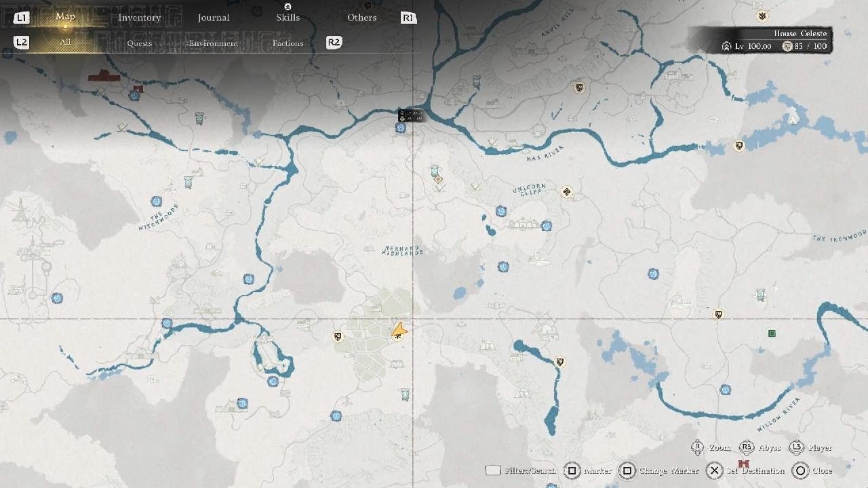Viewport: 868px width, 488px height.
Task: Click the 85 / 100 counter
Action: click(x=811, y=46)
